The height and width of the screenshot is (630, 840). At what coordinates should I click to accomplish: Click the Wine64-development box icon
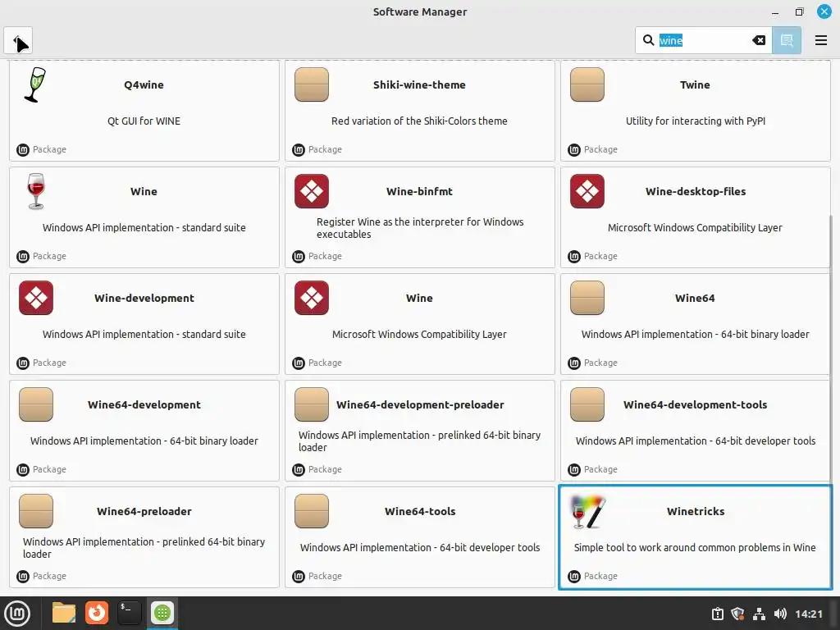[36, 404]
